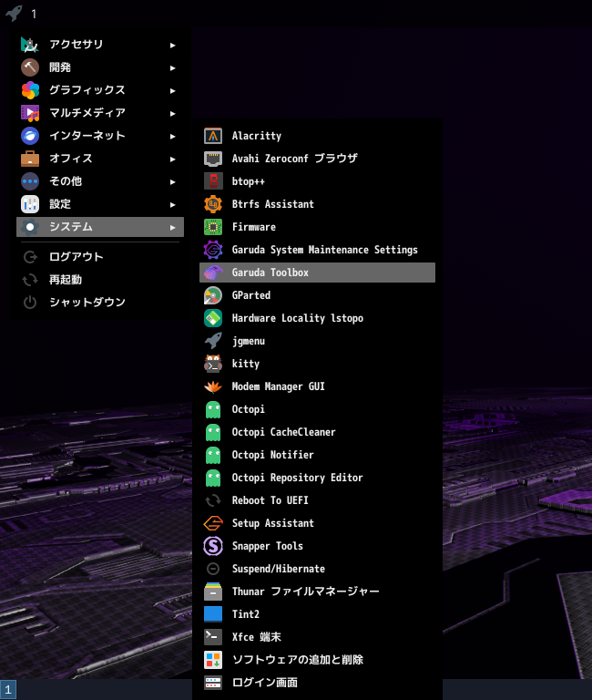
Task: Click software add/remove icon
Action: [213, 659]
